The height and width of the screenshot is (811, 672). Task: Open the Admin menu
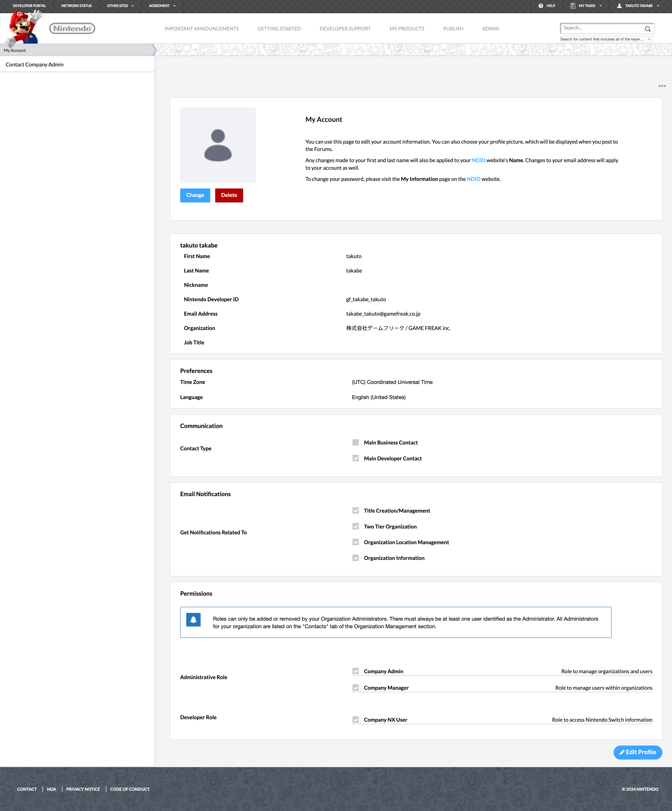coord(491,29)
